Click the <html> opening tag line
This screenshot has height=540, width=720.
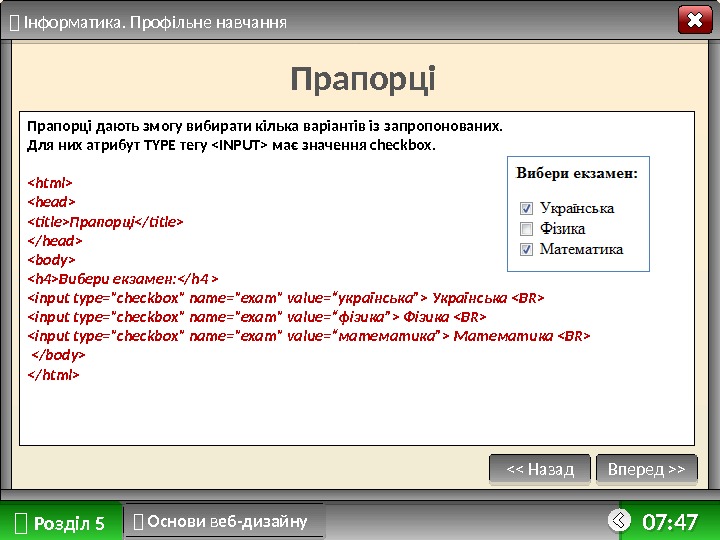coord(50,183)
